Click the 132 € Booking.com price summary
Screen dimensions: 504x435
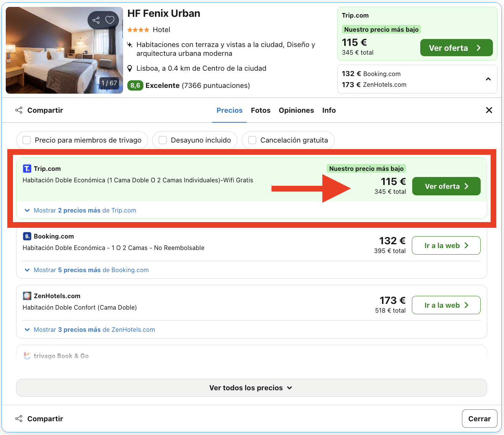[x=371, y=74]
